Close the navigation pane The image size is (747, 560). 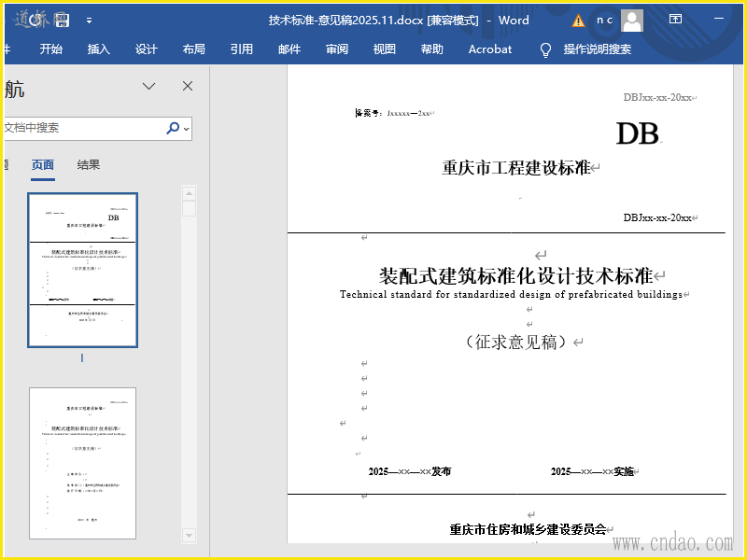point(188,86)
